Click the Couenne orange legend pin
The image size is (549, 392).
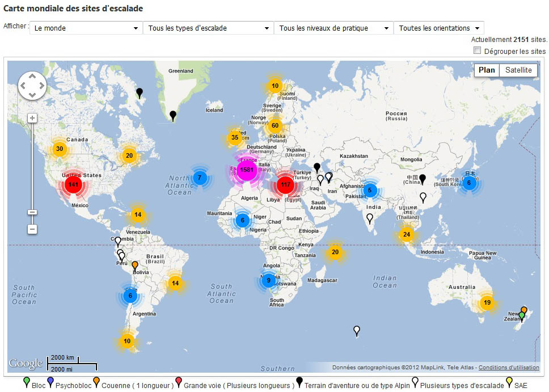click(x=96, y=382)
